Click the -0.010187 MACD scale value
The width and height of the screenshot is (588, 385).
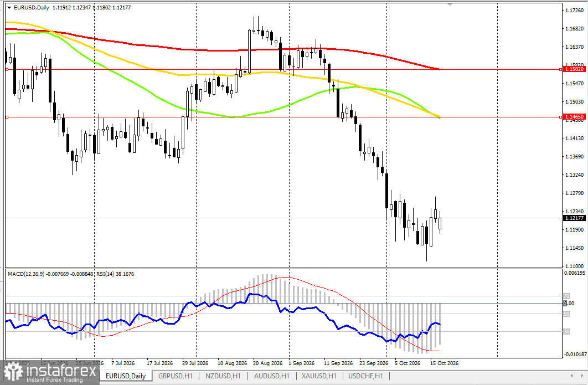(575, 354)
